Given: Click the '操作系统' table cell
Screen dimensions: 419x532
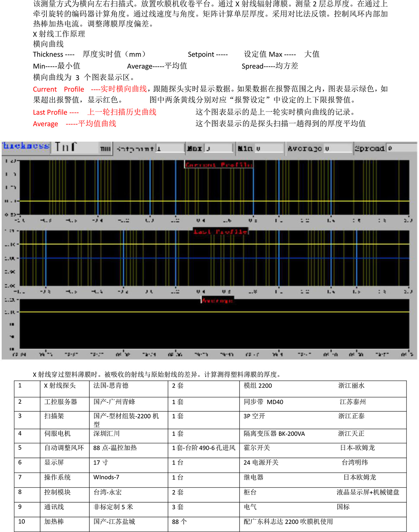Looking at the screenshot, I should click(57, 477).
